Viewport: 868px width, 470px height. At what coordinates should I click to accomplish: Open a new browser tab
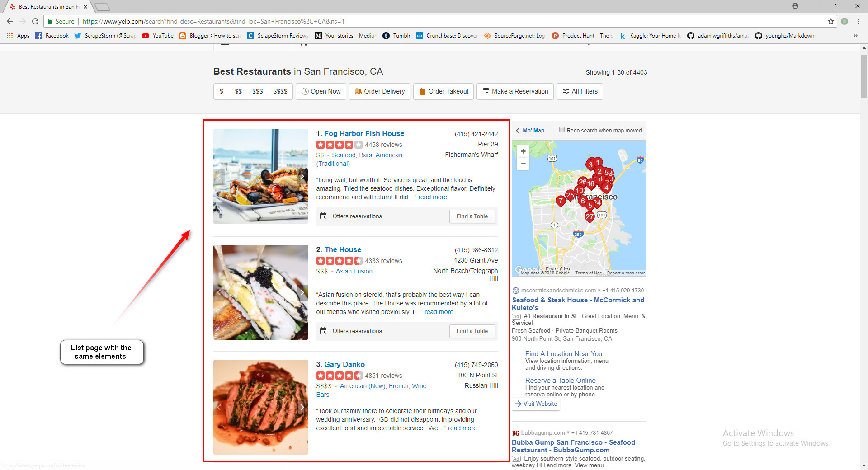pyautogui.click(x=102, y=7)
